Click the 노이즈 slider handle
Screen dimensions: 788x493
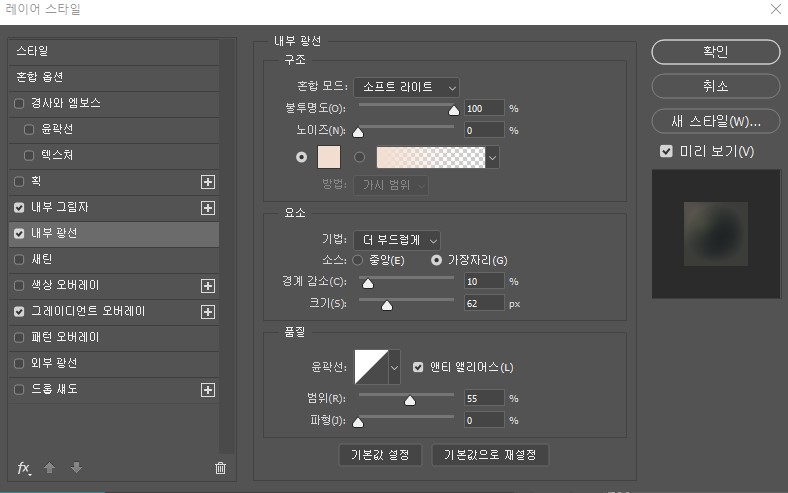tap(358, 133)
